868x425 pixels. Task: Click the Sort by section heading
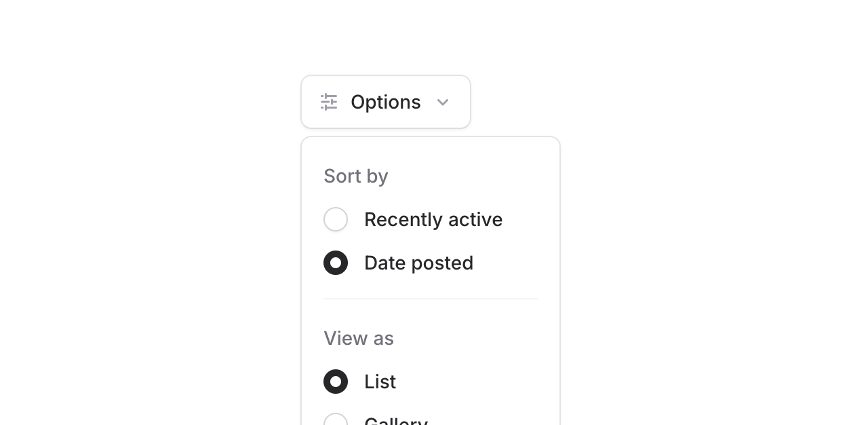(x=355, y=176)
